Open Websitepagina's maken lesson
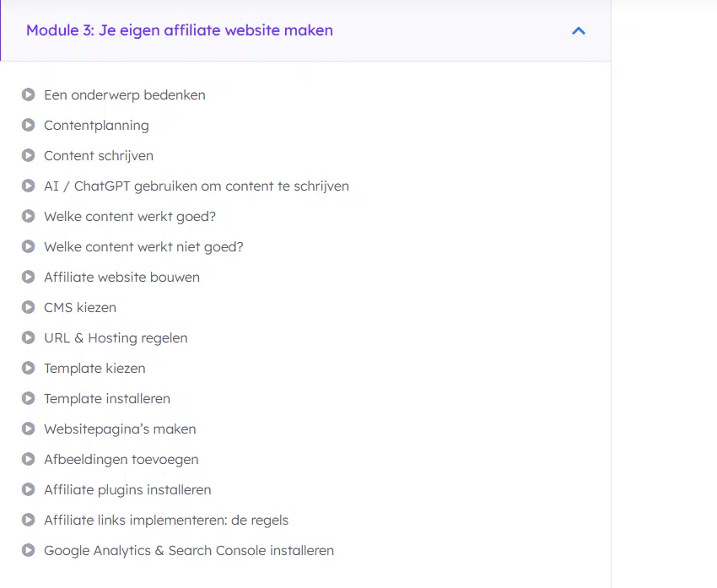 tap(120, 429)
